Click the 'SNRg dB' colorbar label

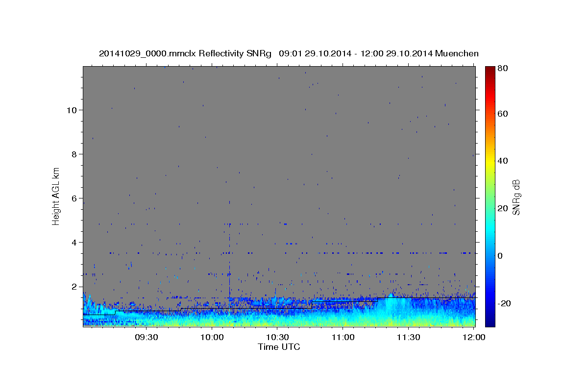click(x=516, y=197)
